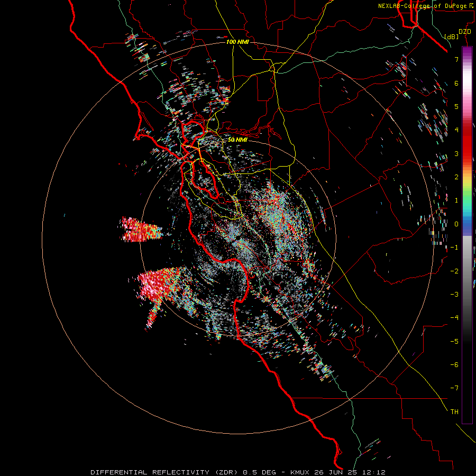Click the "0" tick on the color scale
476x476 pixels.
coord(456,224)
